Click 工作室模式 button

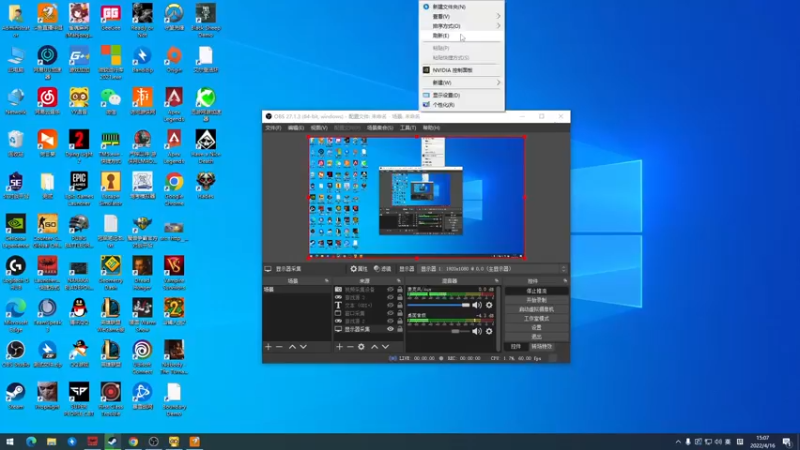[536, 318]
